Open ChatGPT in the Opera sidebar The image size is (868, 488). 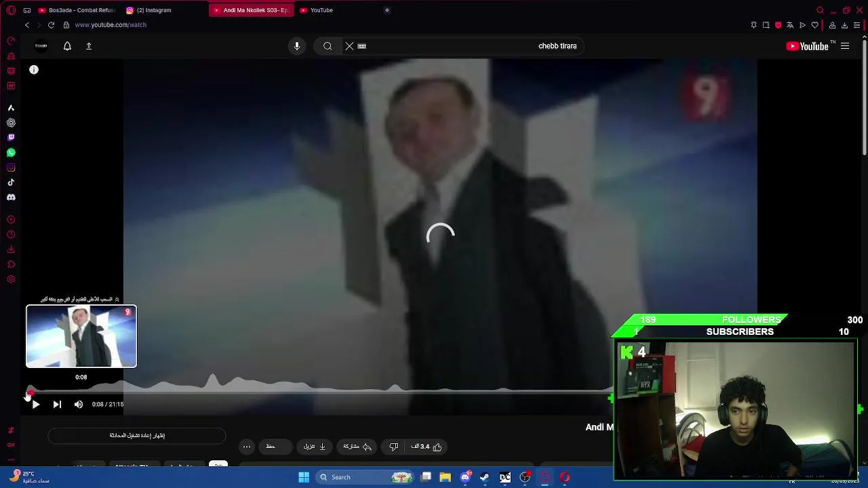[x=11, y=123]
